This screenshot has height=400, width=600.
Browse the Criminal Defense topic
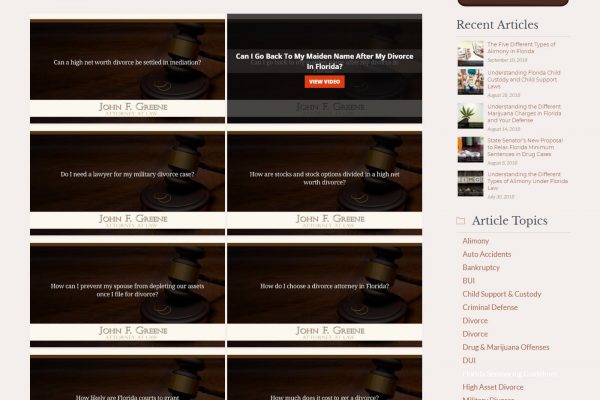click(490, 307)
